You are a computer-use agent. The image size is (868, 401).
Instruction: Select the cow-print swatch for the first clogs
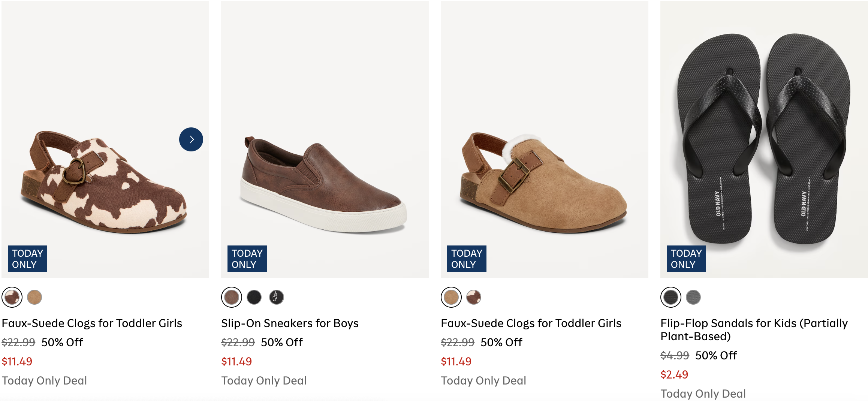click(12, 297)
